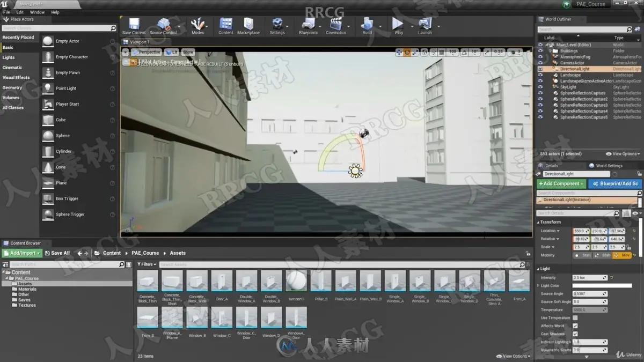Select the Box Trigger icon
Image resolution: width=644 pixels, height=362 pixels.
point(48,198)
